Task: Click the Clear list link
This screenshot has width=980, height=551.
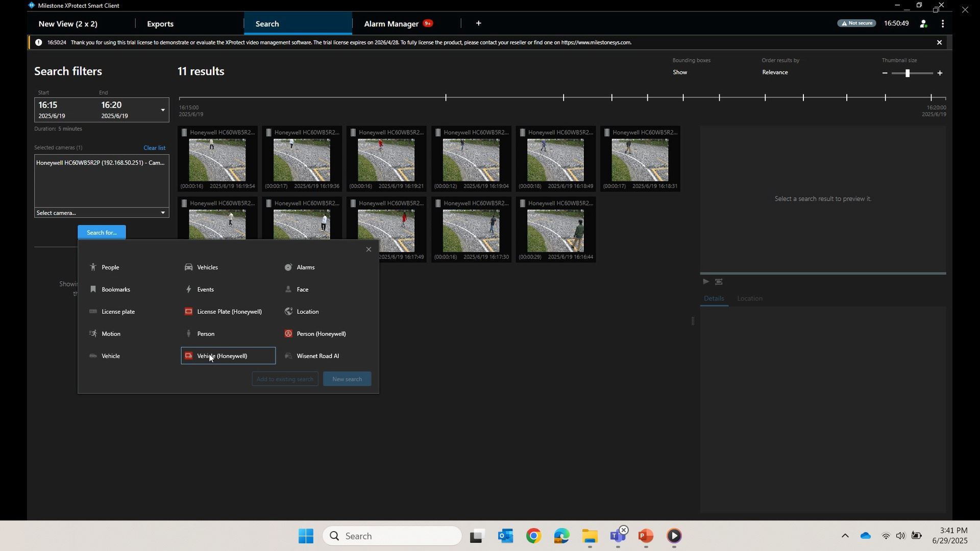Action: 154,148
